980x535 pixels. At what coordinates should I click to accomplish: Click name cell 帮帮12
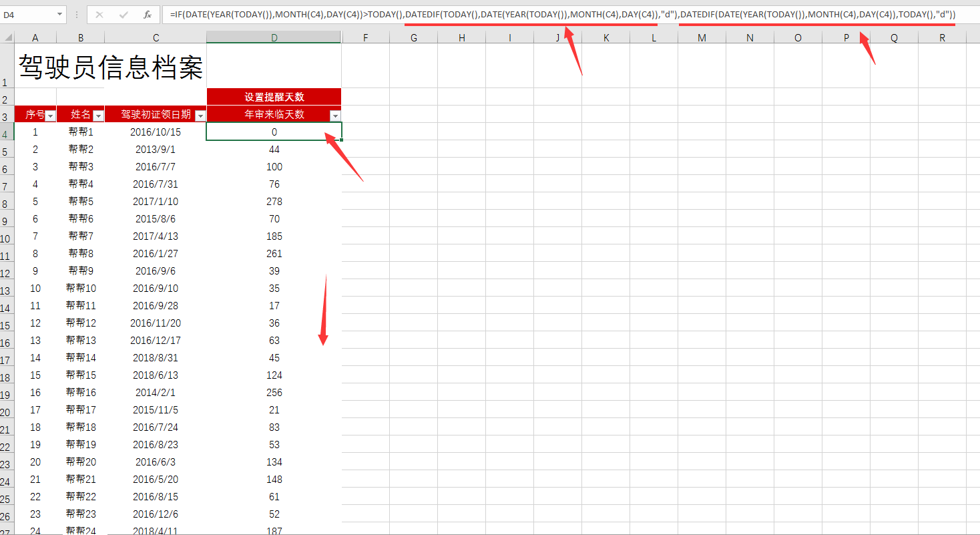pos(81,323)
